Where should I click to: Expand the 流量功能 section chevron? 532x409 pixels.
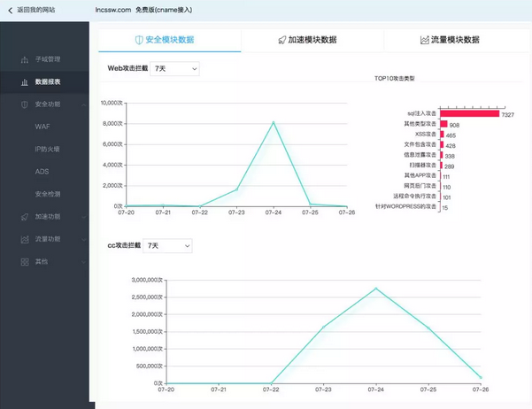click(x=83, y=239)
